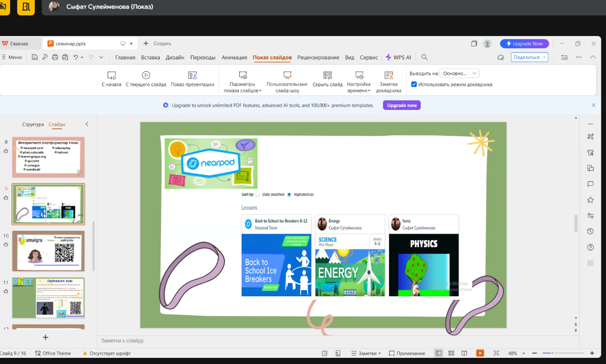Screen dimensions: 606x364
Task: Click the search magnifier icon in the menu bar
Action: pyautogui.click(x=424, y=57)
